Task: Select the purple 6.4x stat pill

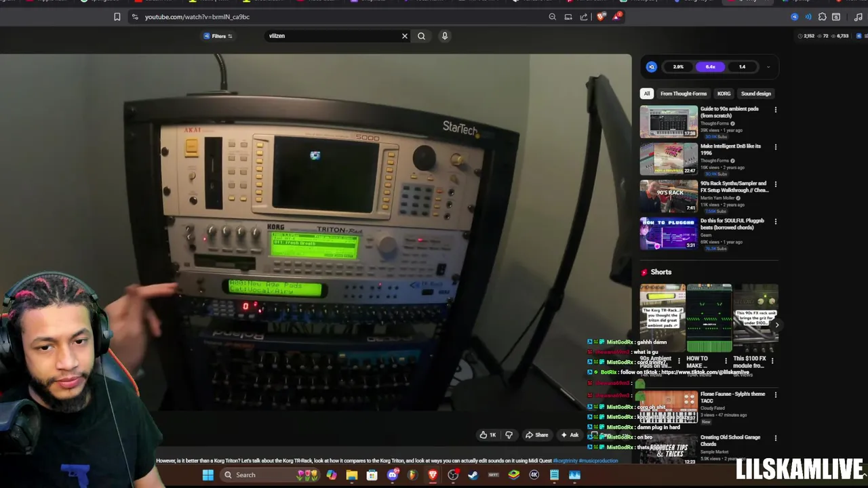Action: click(710, 66)
